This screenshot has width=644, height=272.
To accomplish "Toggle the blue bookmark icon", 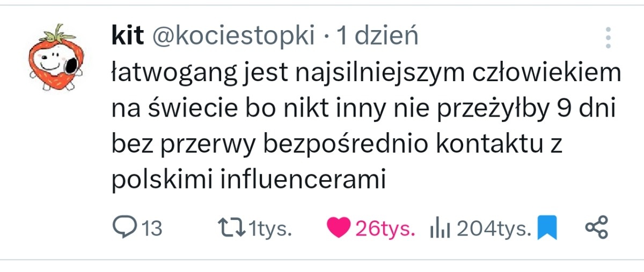I will (548, 228).
